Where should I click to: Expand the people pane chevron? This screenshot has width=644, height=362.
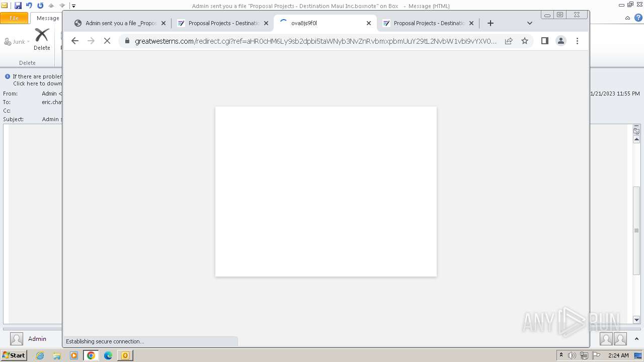[637, 339]
